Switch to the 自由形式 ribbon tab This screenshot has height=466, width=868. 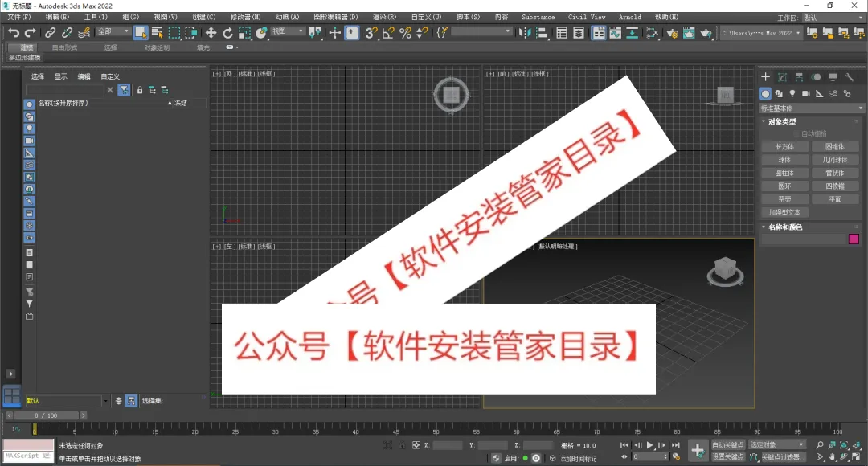(x=65, y=47)
